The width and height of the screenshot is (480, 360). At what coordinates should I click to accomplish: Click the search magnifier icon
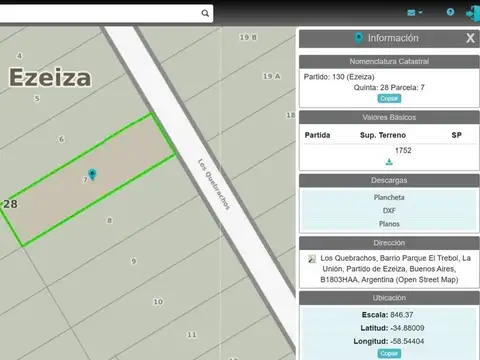pos(205,13)
